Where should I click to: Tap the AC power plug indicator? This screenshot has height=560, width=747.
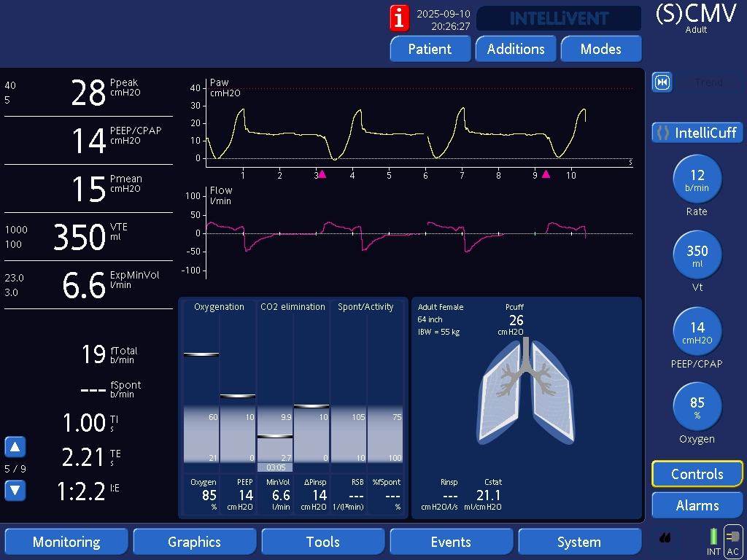tap(733, 542)
